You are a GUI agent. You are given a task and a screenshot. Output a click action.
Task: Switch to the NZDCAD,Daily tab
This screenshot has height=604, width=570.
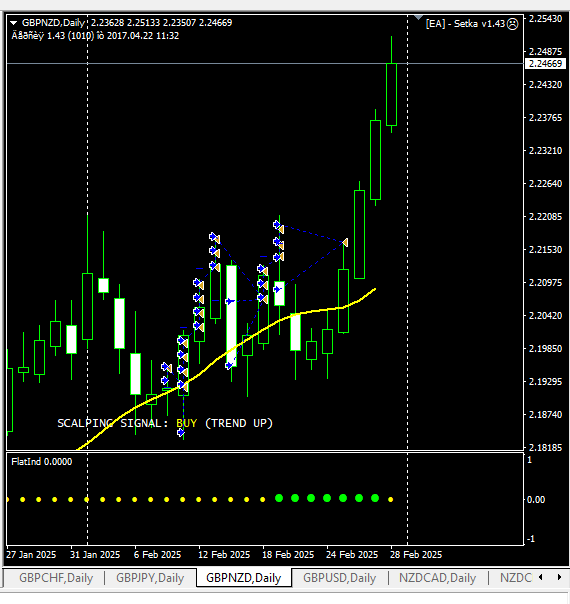coord(437,578)
